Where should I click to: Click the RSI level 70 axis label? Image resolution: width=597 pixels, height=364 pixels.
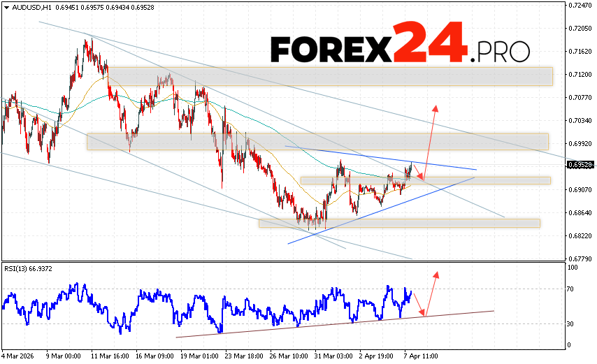571,289
